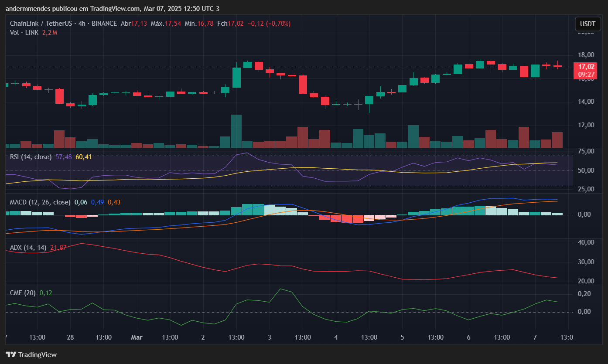Click the Mar label on time axis
This screenshot has width=608, height=364.
point(137,337)
